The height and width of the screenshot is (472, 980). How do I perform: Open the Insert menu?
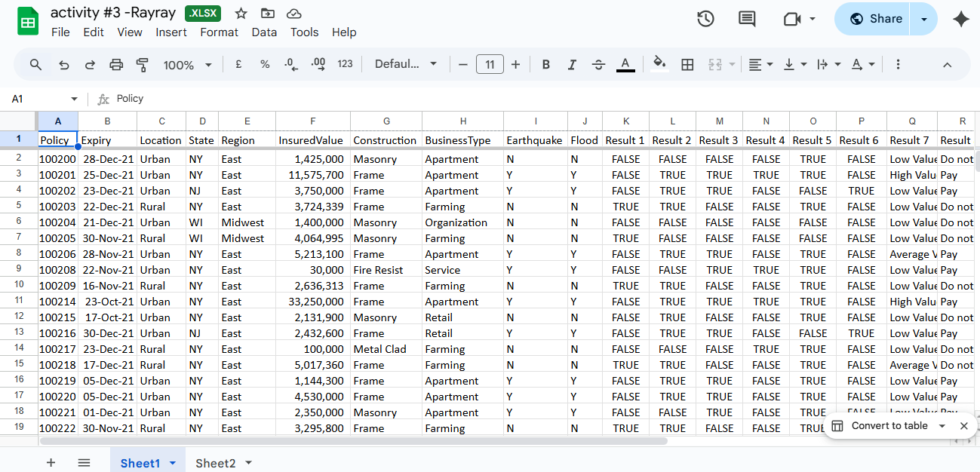(x=171, y=32)
